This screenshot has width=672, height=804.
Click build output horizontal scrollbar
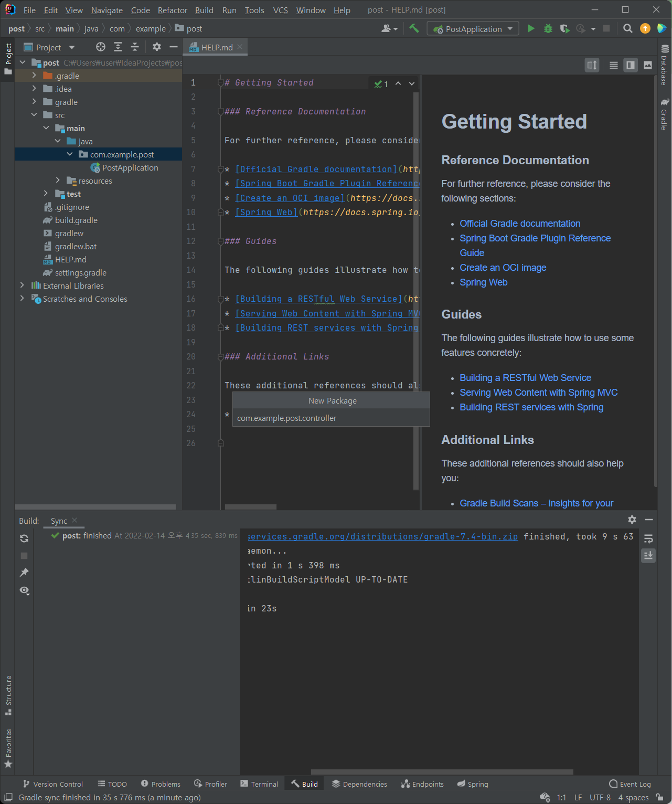(x=442, y=772)
